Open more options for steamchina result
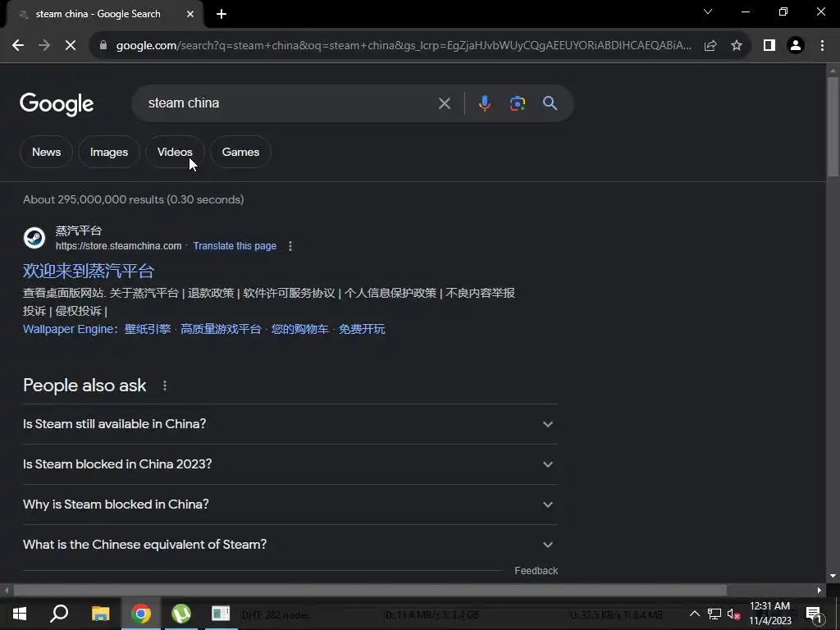Image resolution: width=840 pixels, height=630 pixels. (290, 246)
